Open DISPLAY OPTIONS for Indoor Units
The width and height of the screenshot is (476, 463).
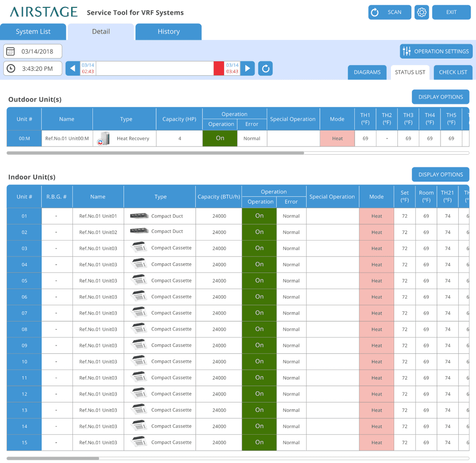point(440,174)
